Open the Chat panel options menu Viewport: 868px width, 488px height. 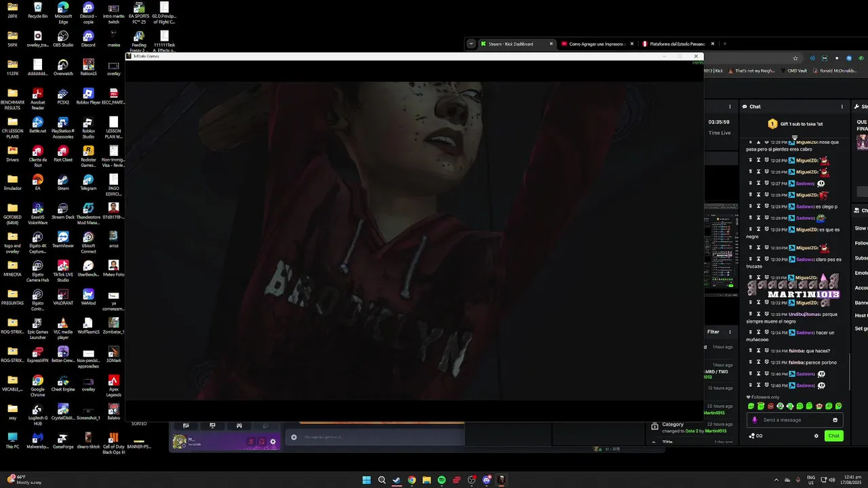tap(842, 106)
